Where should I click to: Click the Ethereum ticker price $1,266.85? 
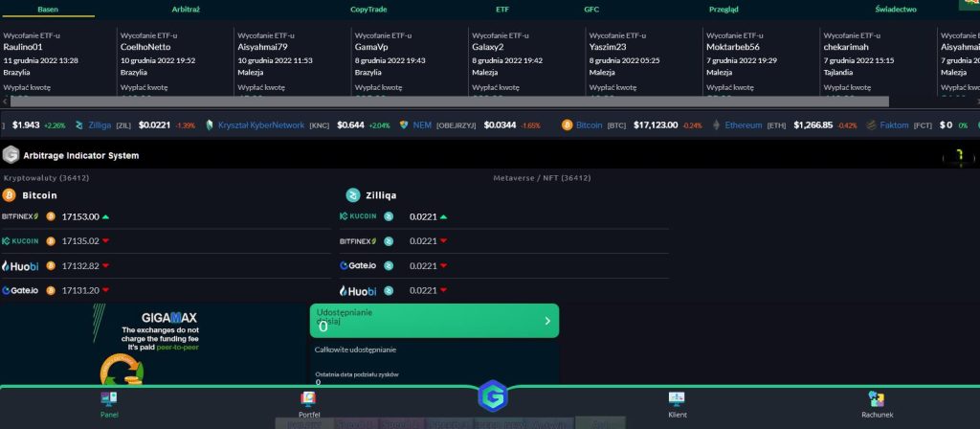coord(813,125)
